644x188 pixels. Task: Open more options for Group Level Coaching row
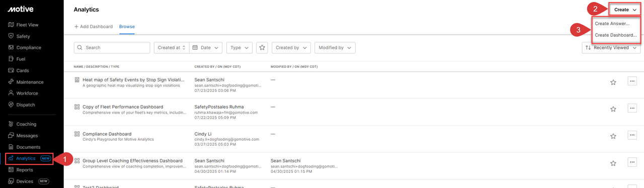(x=632, y=162)
